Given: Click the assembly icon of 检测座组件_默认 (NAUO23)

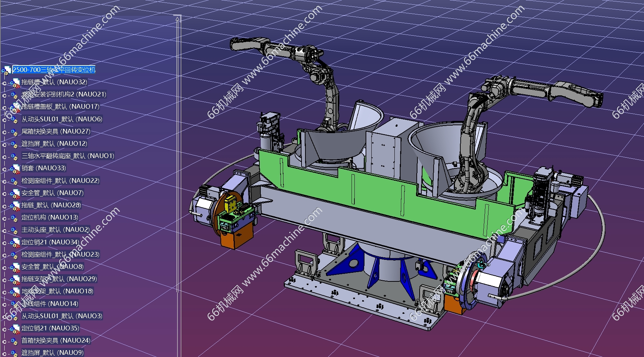Looking at the screenshot, I should coord(15,255).
